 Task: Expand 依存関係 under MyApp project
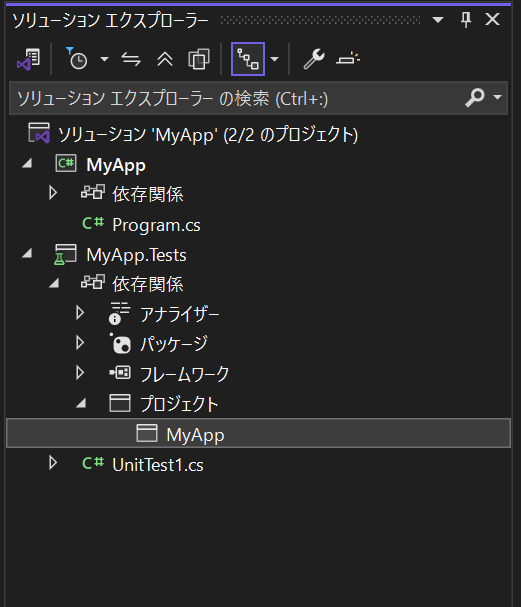[x=53, y=193]
